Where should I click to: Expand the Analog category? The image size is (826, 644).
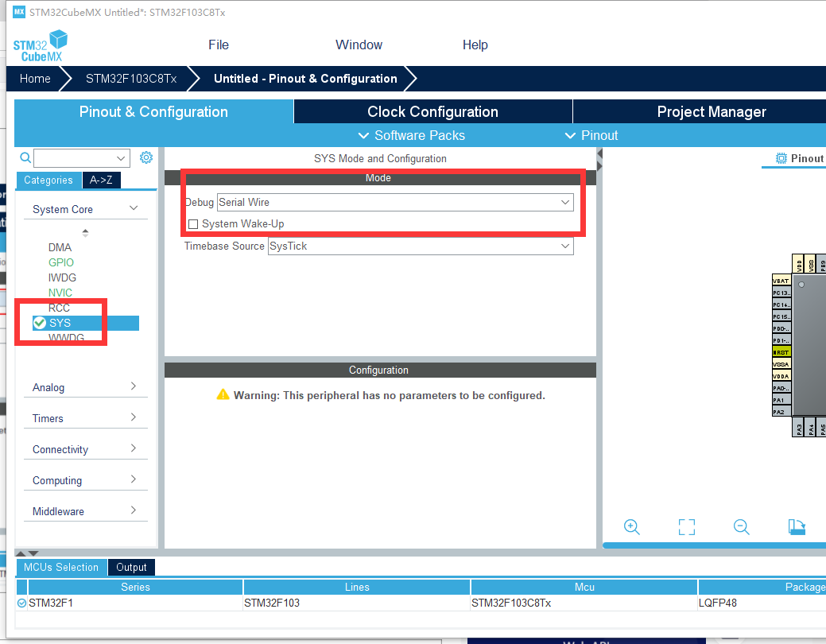click(85, 387)
